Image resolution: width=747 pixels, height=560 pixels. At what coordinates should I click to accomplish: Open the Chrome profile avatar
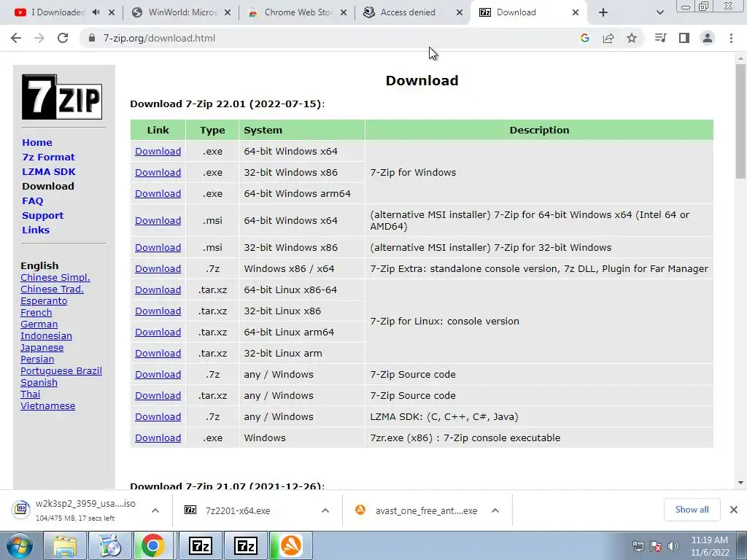[708, 38]
